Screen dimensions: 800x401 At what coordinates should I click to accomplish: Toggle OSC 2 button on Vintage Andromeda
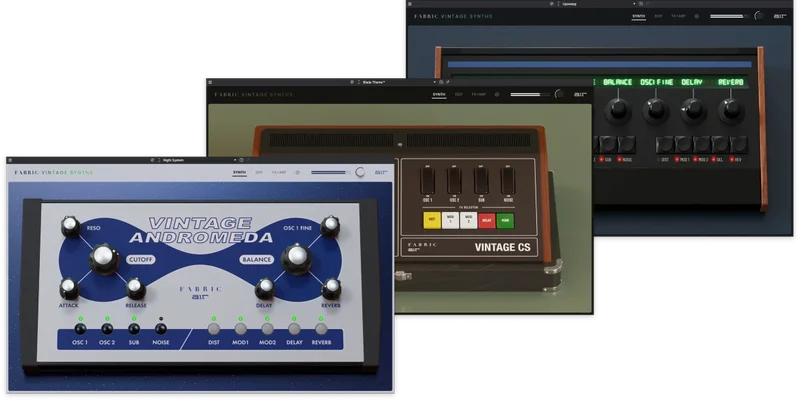click(107, 329)
